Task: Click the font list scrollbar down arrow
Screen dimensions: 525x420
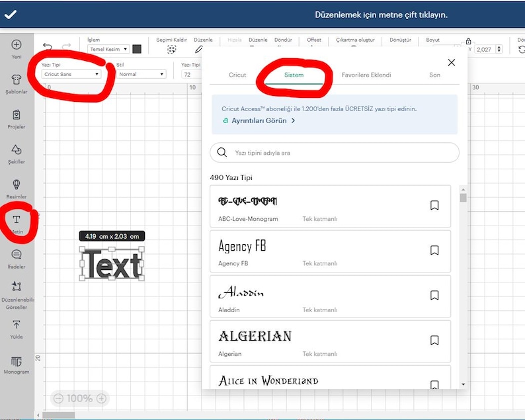Action: coord(464,384)
